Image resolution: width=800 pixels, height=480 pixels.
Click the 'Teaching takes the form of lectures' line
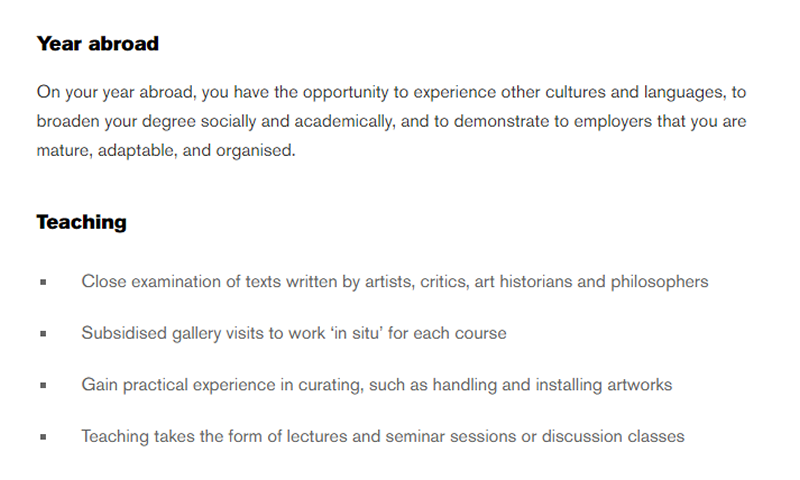coord(383,436)
